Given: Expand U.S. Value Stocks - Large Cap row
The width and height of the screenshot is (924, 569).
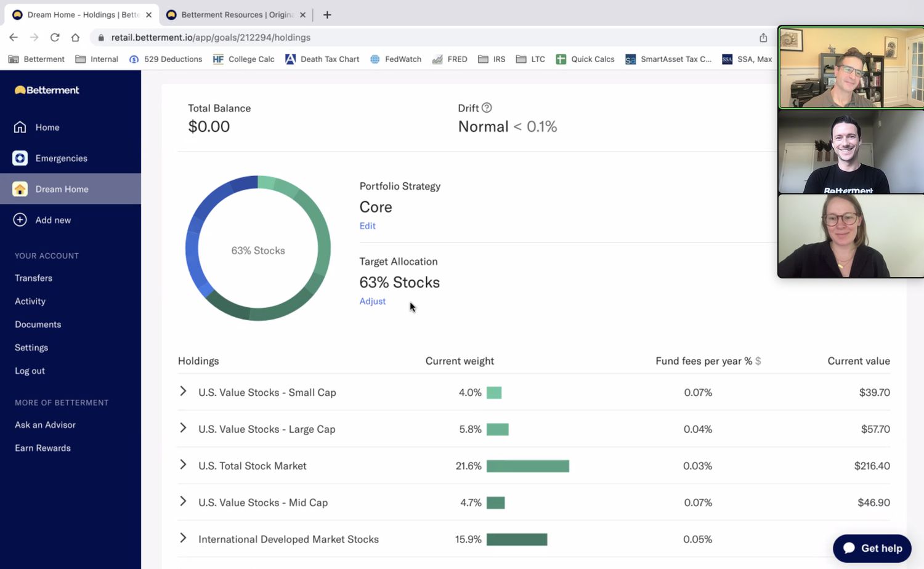Looking at the screenshot, I should click(183, 428).
